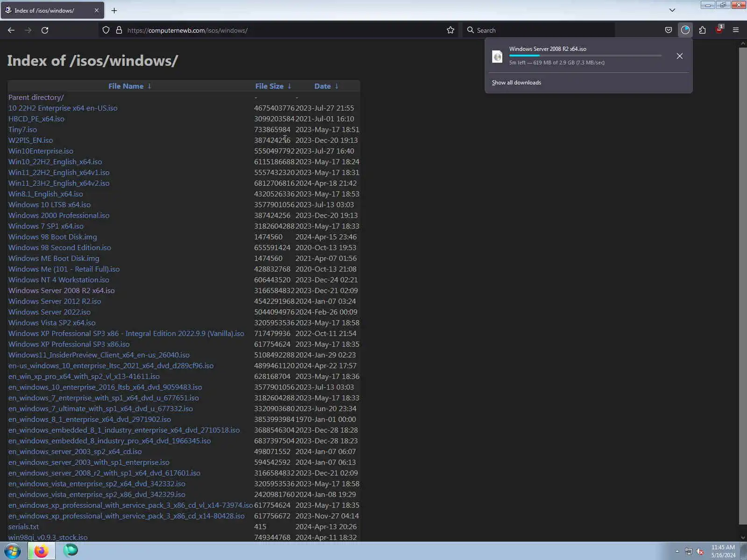Download Windows 98 Boot Disk.img
The height and width of the screenshot is (560, 747).
pyautogui.click(x=53, y=237)
